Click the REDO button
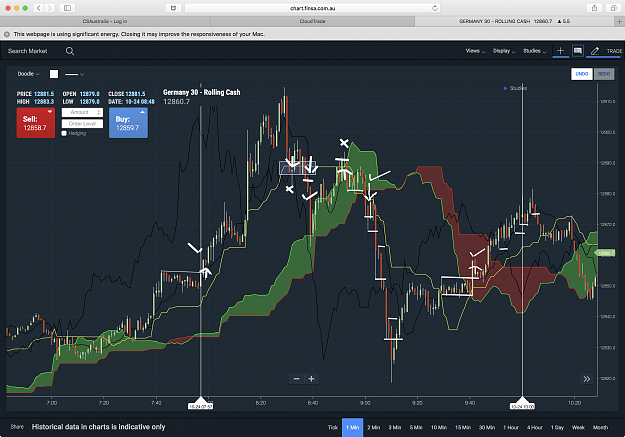The image size is (625, 437). coord(604,74)
